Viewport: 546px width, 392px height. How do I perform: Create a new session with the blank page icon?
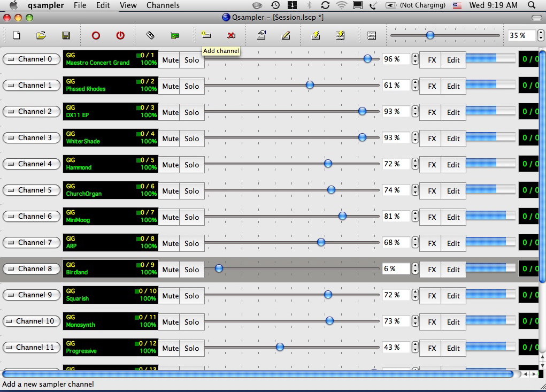[x=17, y=35]
